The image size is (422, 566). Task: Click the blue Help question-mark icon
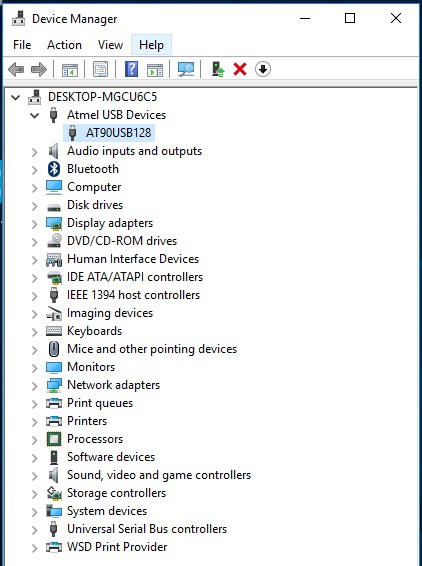131,69
